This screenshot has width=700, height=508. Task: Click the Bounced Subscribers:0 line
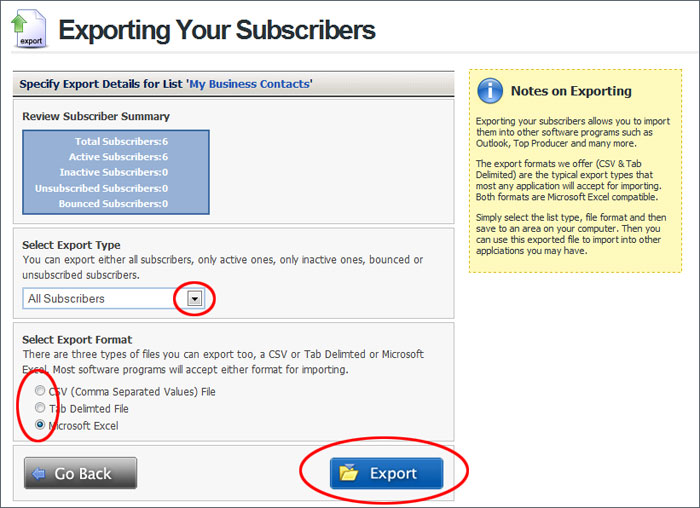point(113,204)
